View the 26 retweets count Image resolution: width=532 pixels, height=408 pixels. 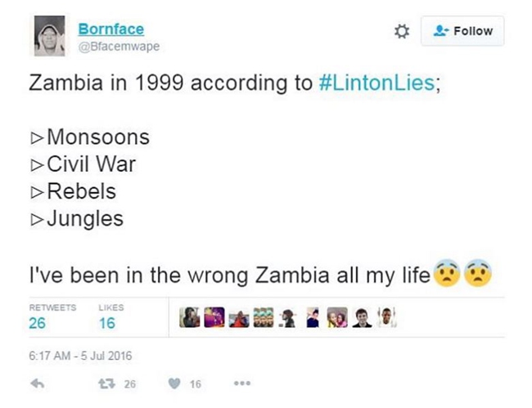coord(38,324)
